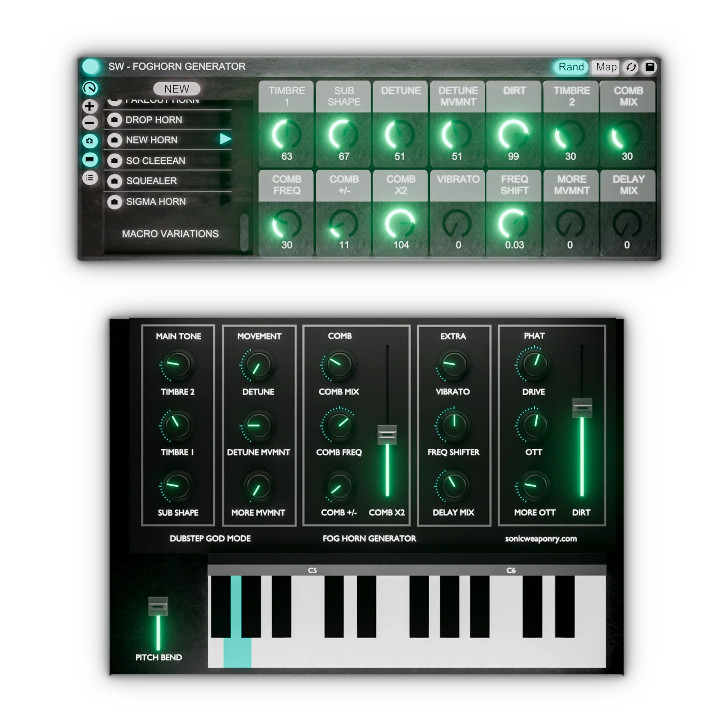Viewport: 728px width, 728px height.
Task: Click the COMB MIX macro knob
Action: point(627,134)
